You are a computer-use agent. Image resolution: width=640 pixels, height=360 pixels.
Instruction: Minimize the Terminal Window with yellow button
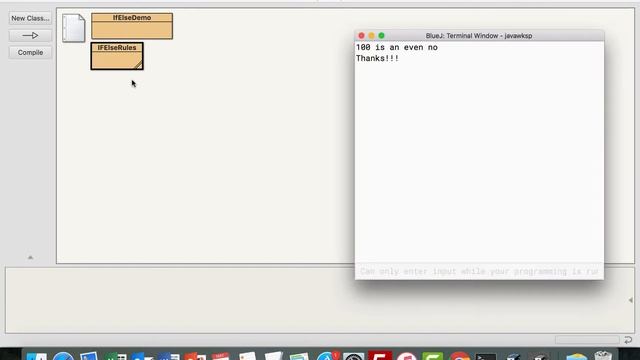click(x=371, y=36)
